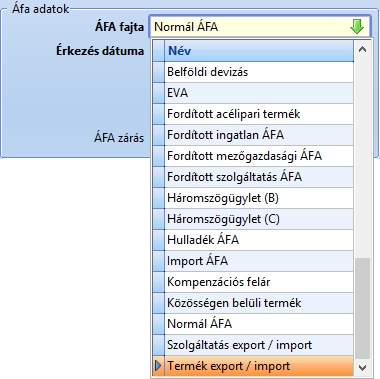The width and height of the screenshot is (380, 379).
Task: Select Belföldi devizás from the list
Action: coord(259,72)
